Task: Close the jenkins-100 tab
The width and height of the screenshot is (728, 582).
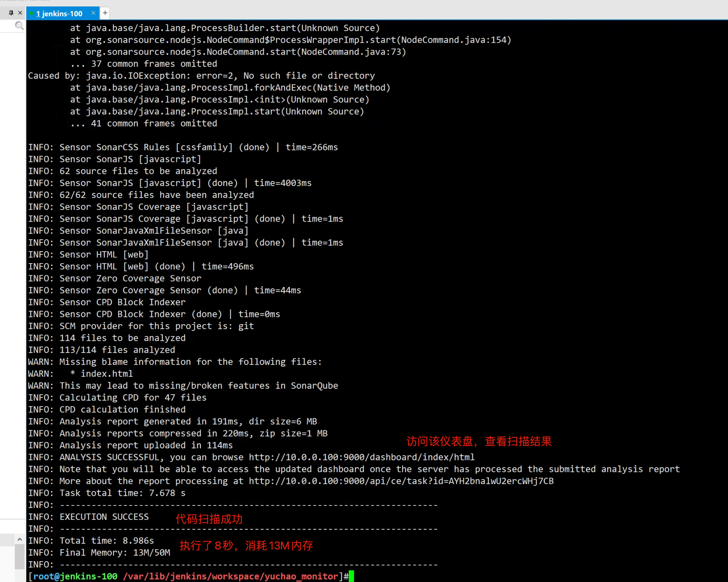Action: coord(93,13)
